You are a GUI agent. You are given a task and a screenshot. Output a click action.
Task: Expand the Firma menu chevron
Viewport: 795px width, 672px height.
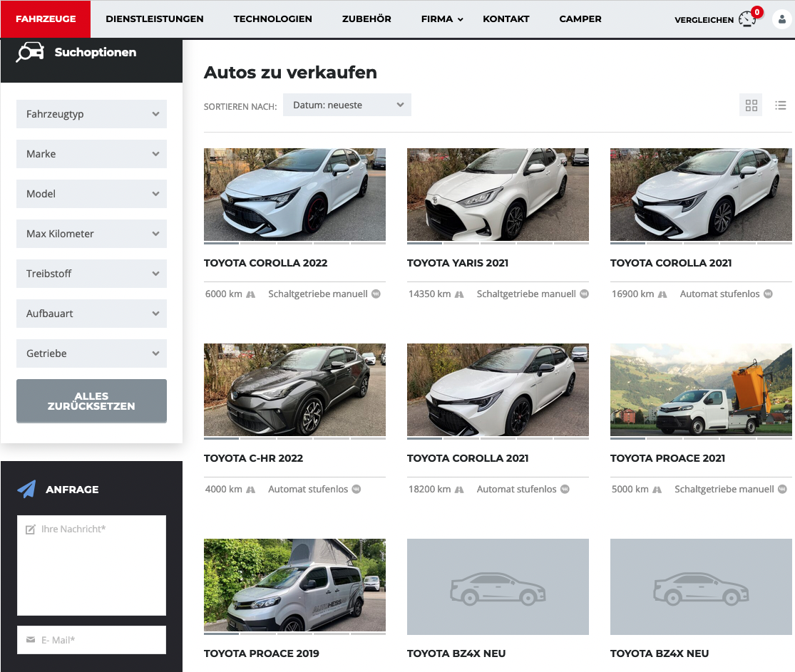point(461,19)
